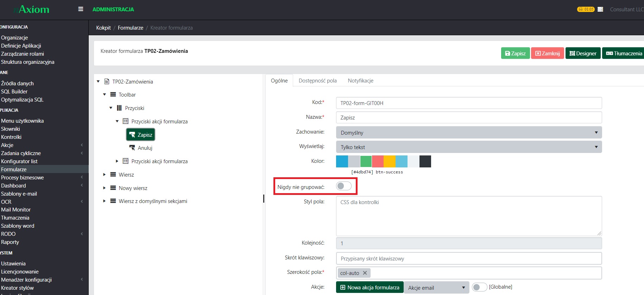Click the list icon of the Wiersz row
Viewport: 644px width, 295px height.
[x=113, y=174]
